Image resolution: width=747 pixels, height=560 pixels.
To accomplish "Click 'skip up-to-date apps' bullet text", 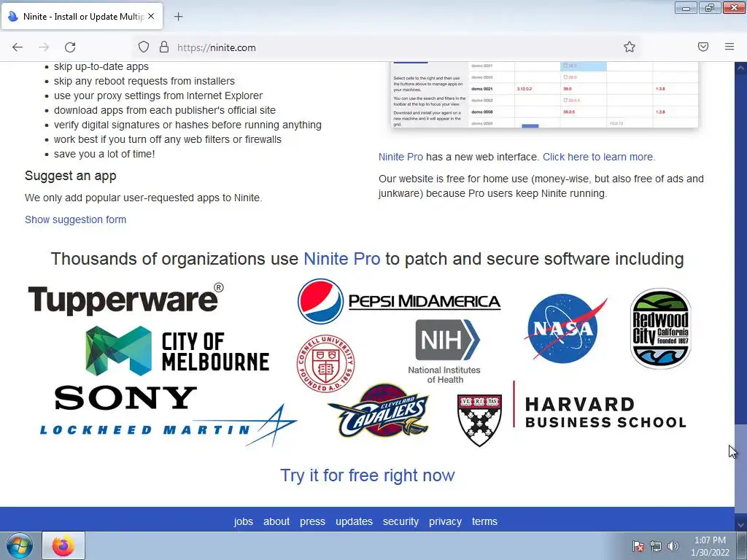I will point(101,66).
